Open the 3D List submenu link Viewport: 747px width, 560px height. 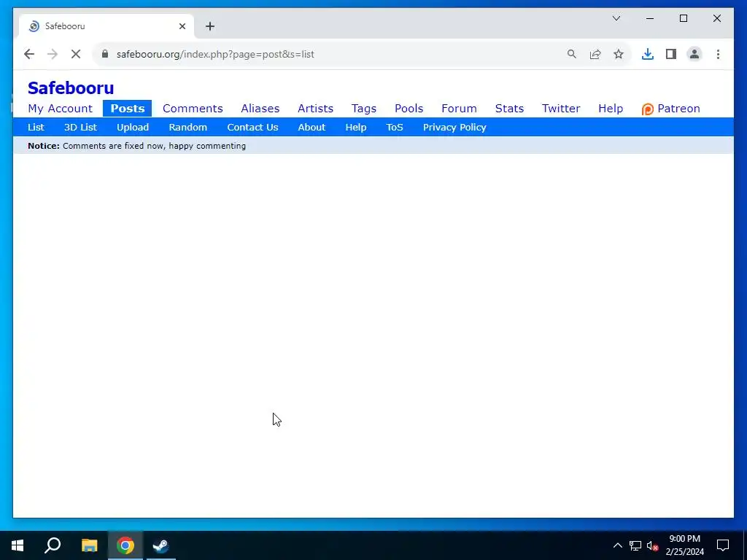(80, 127)
